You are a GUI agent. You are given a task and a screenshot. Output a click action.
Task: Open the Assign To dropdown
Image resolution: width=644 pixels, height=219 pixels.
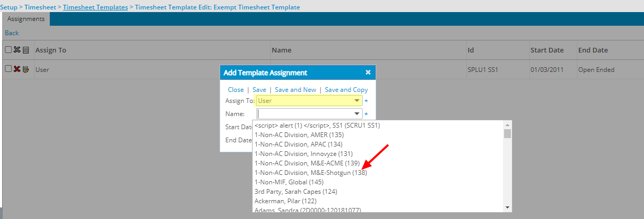pyautogui.click(x=309, y=101)
